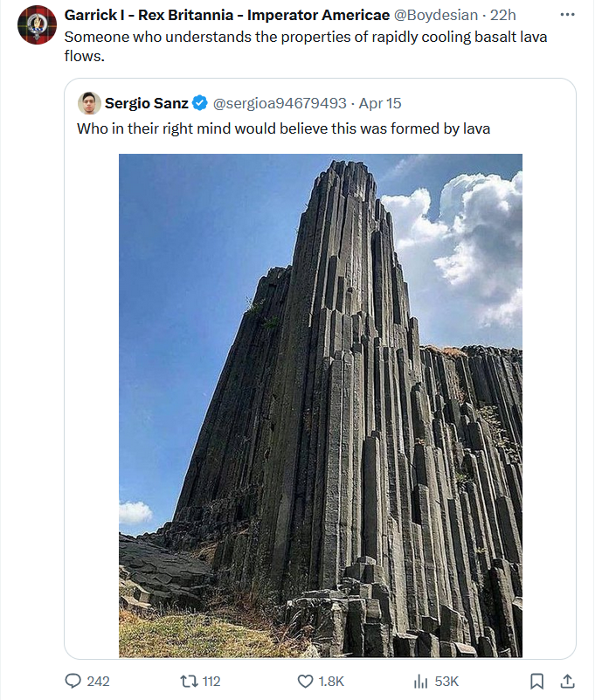The height and width of the screenshot is (700, 609).
Task: Open the 22h timestamp link
Action: click(502, 15)
